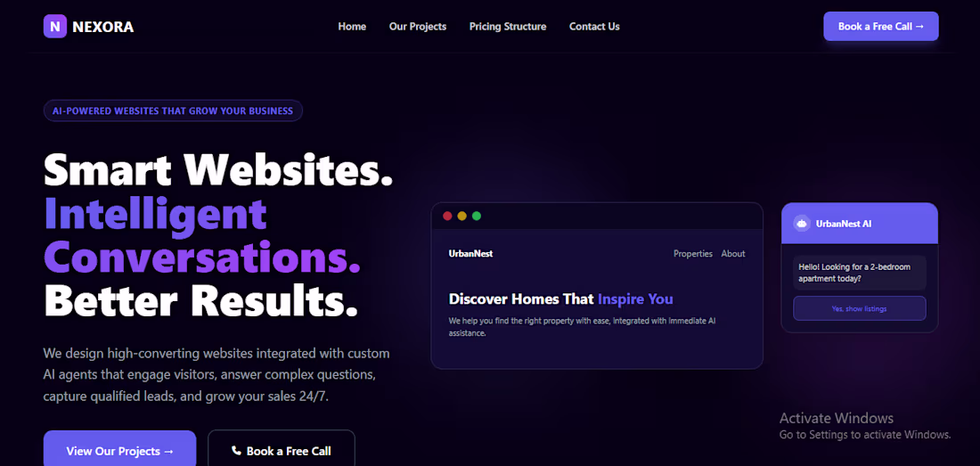Click the green dot in mock browser
This screenshot has height=466, width=980.
[x=477, y=217]
